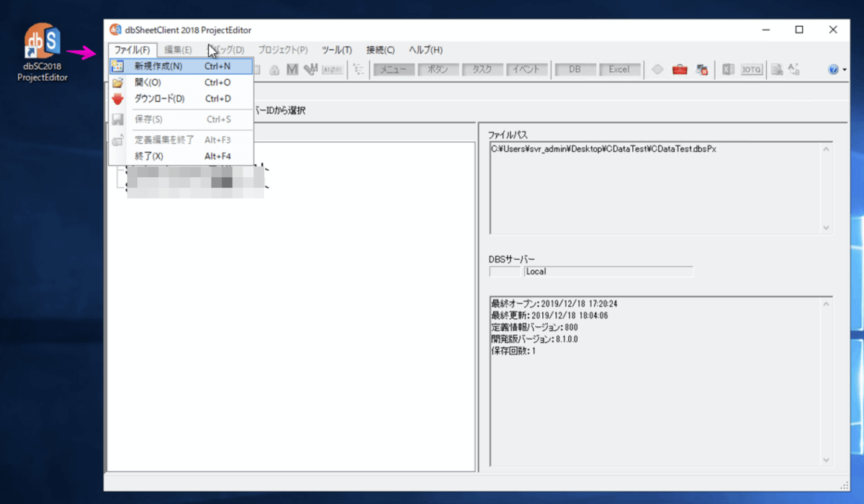Open the 接続(C) menu
Screen dimensions: 864x504
380,50
